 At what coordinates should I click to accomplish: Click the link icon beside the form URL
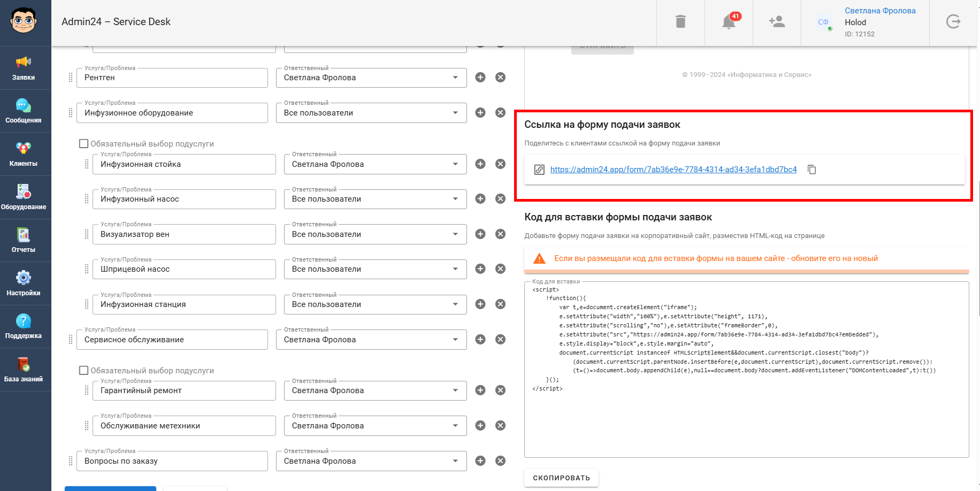539,170
